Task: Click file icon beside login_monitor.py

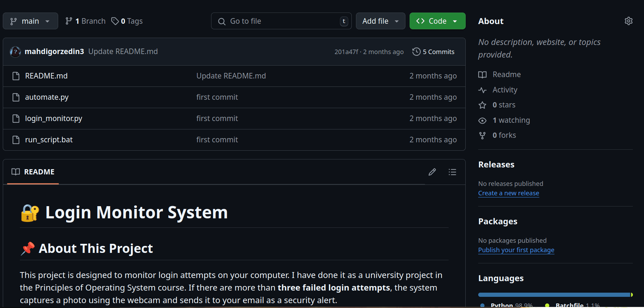Action: tap(16, 118)
